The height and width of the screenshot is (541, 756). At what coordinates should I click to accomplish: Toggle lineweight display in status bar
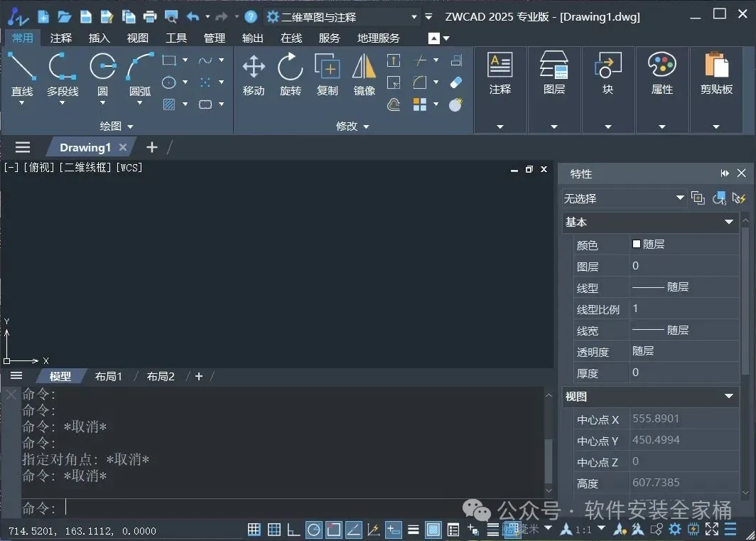point(414,530)
